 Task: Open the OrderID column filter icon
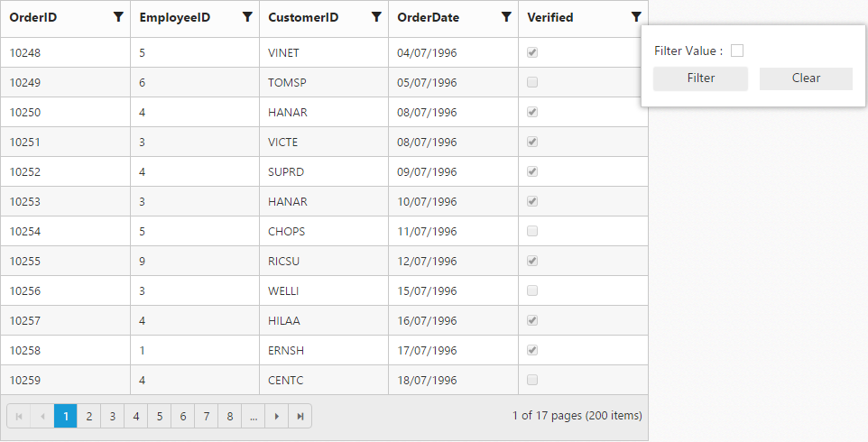click(x=118, y=17)
